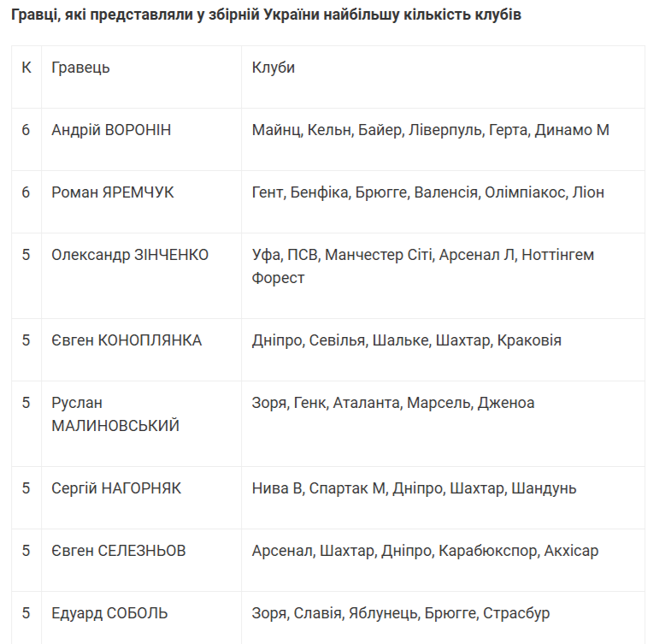Screen dimensions: 653x644
Task: Click the clubs cell containing Карабюкспор and Акхісар
Action: click(x=426, y=551)
